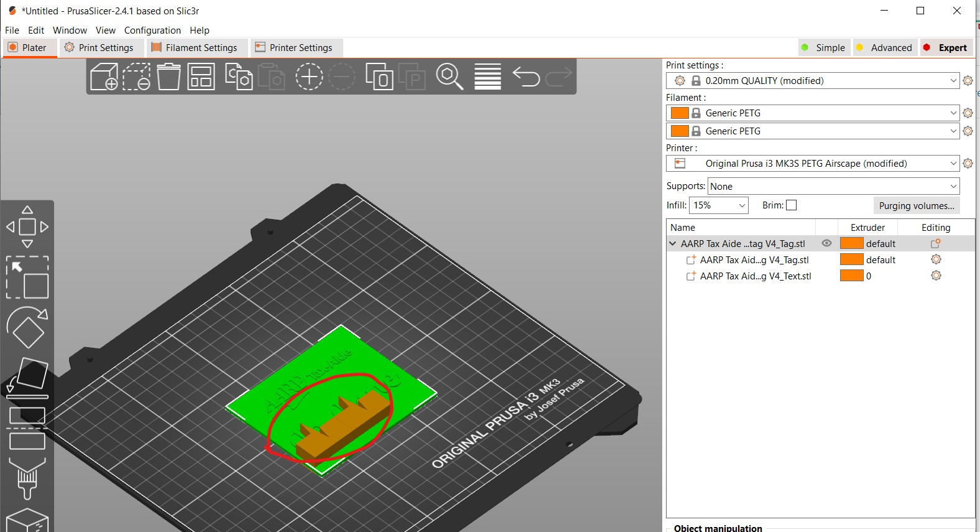This screenshot has height=532, width=980.
Task: Click the Split to objects icon
Action: tap(379, 77)
